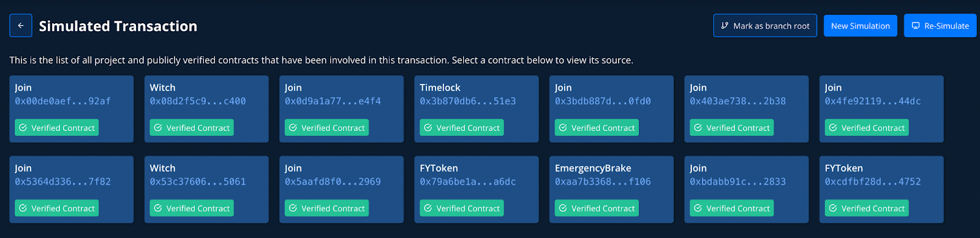
Task: Click Verified Contract badge on Join 0x3bdb887d
Action: (597, 128)
